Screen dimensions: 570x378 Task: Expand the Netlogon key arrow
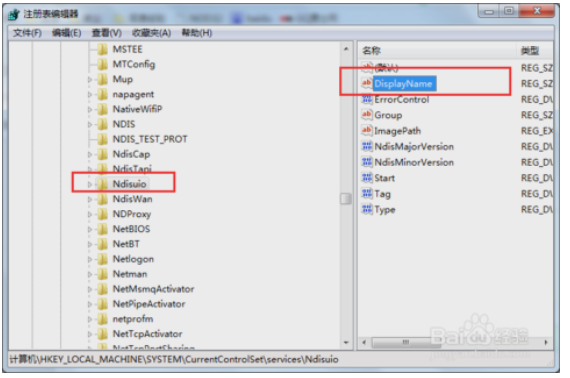pos(90,259)
